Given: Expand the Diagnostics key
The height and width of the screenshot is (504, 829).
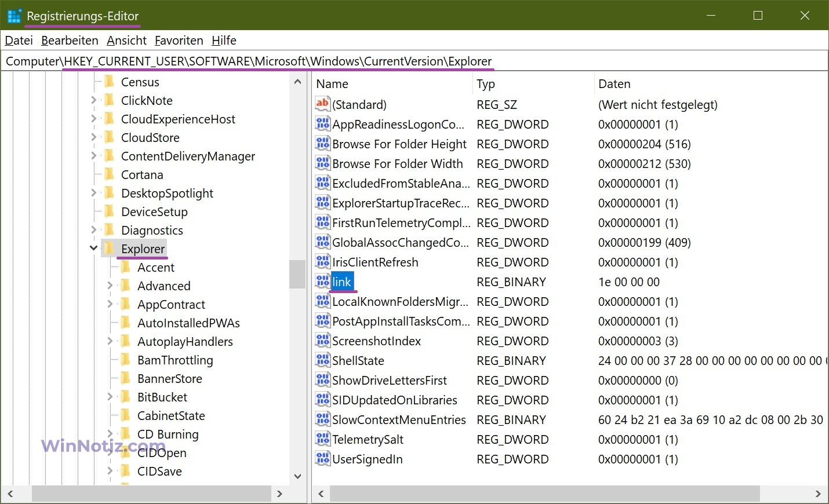Looking at the screenshot, I should pos(93,230).
